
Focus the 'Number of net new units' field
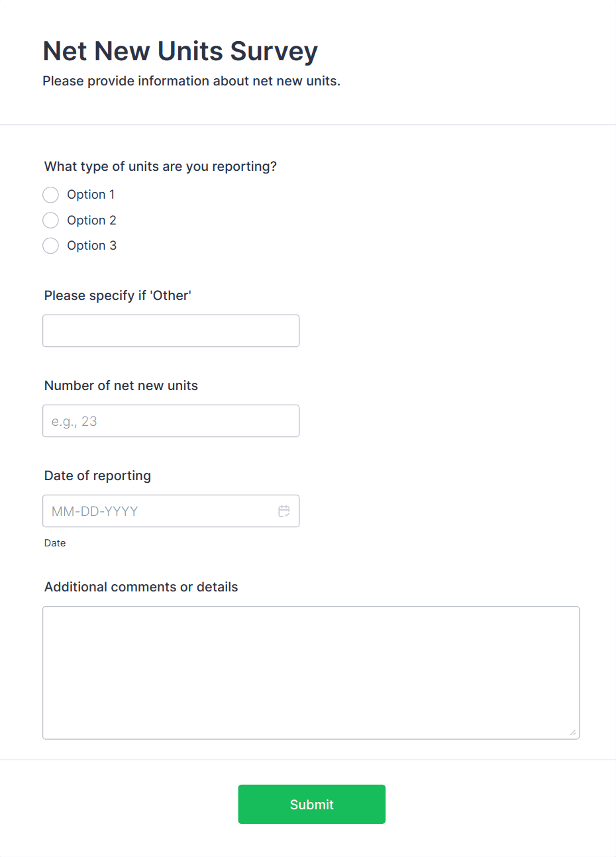[170, 421]
